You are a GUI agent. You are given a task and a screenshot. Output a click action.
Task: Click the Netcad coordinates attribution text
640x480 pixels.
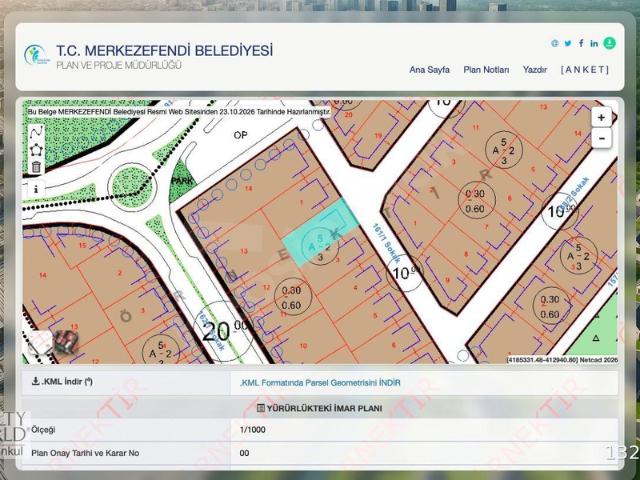click(x=562, y=360)
